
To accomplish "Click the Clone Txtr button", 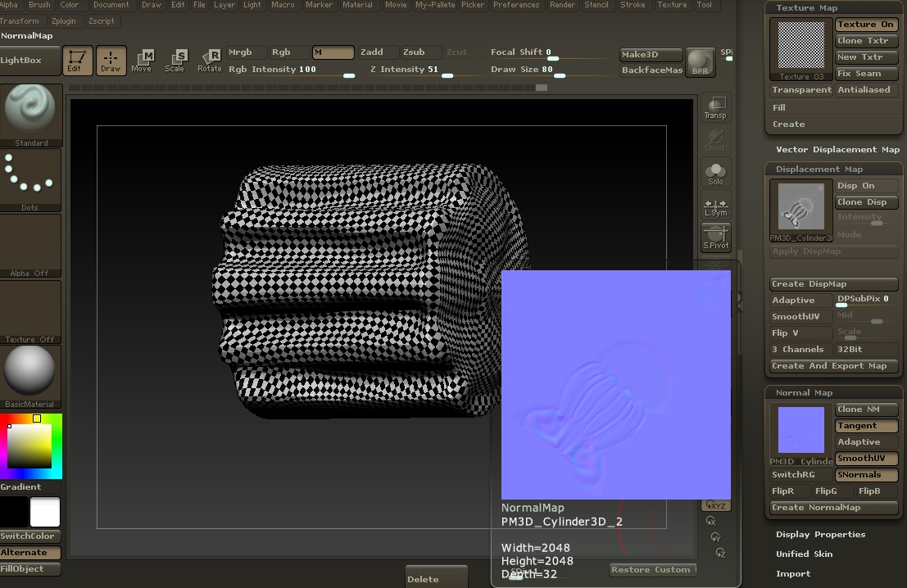I will 866,41.
